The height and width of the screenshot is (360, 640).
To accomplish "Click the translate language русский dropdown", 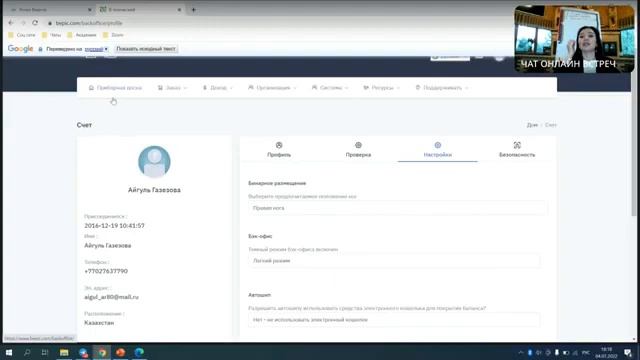I will (x=96, y=49).
